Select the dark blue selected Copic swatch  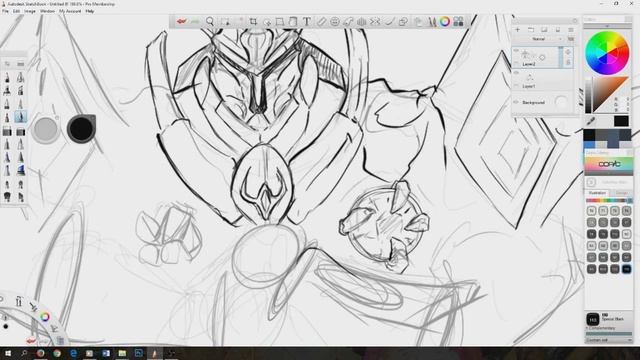point(627,269)
